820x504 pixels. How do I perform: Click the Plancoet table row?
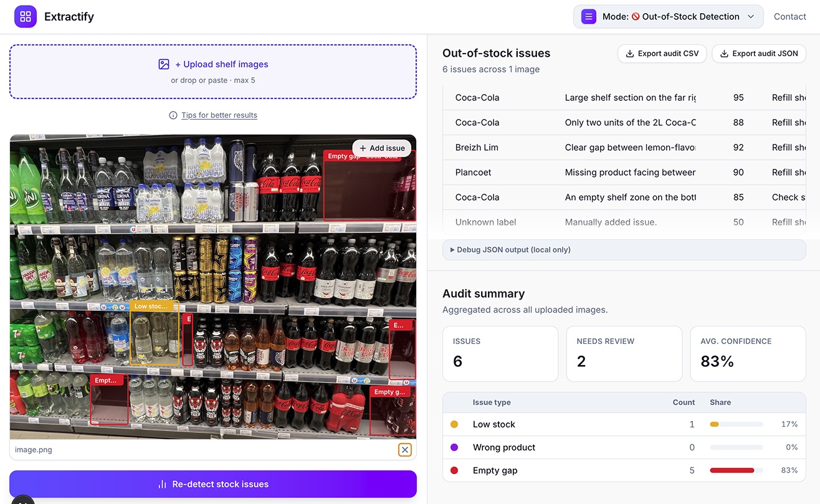(x=624, y=173)
